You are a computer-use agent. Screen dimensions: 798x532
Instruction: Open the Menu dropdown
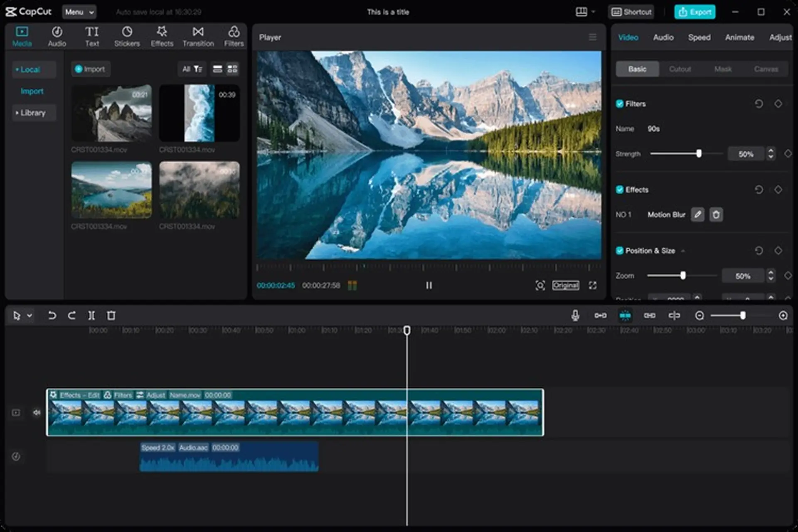coord(79,12)
